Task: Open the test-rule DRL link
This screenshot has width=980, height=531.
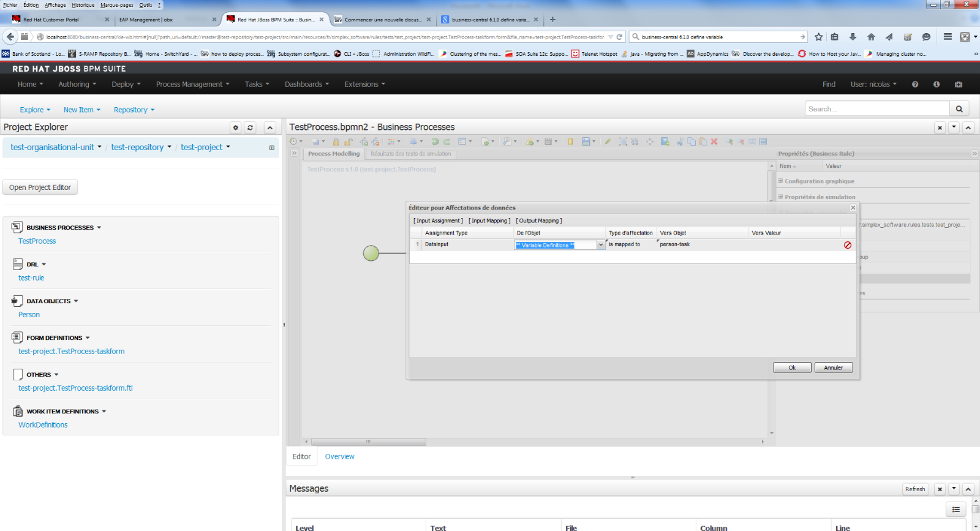Action: [31, 278]
